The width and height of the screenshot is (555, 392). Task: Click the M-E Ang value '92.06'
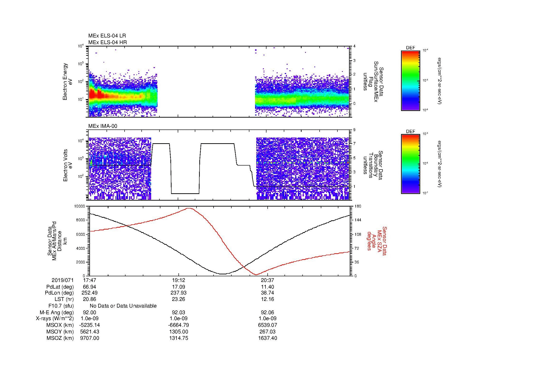pos(267,313)
